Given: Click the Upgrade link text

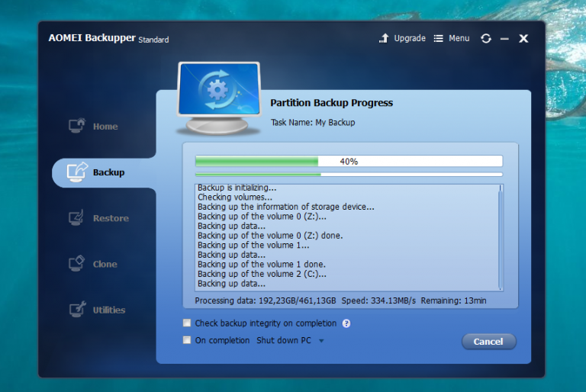Looking at the screenshot, I should 410,38.
